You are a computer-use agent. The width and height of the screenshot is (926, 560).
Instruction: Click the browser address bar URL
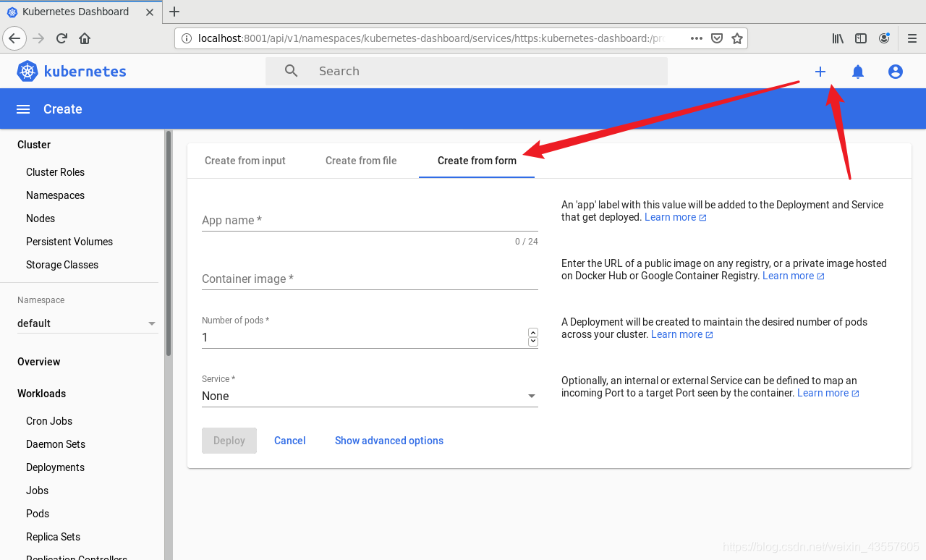(x=430, y=38)
